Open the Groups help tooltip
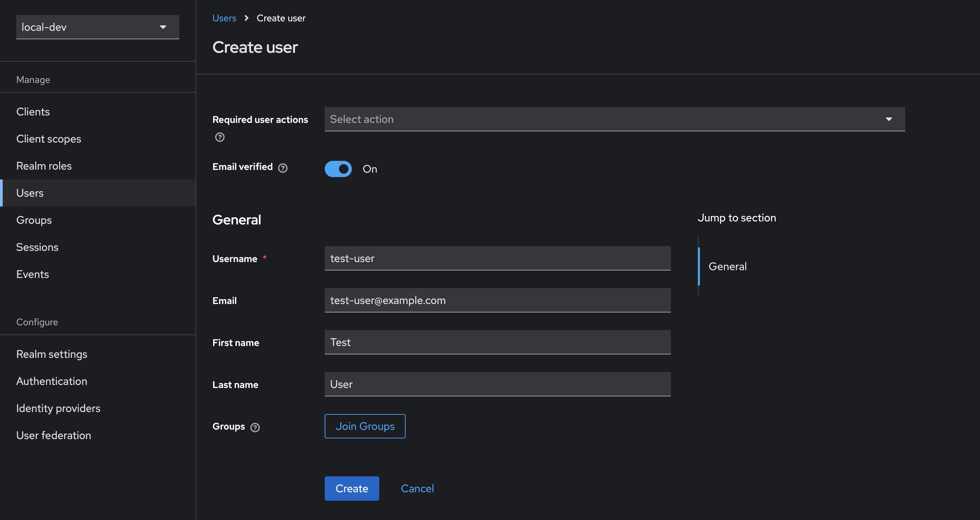This screenshot has height=520, width=980. [255, 427]
